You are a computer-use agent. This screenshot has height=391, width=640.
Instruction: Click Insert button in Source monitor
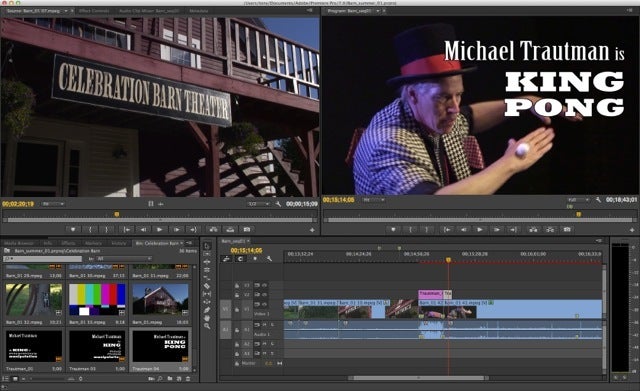pos(213,230)
